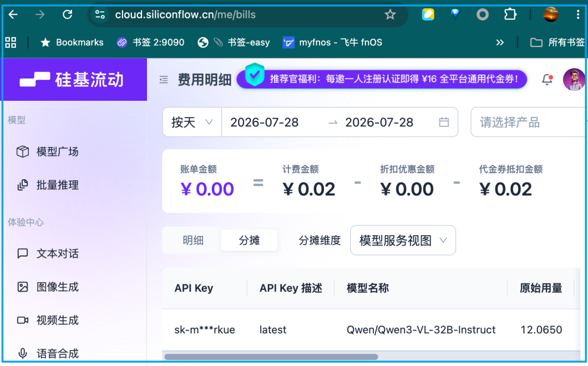Click the 账单金额 ¥ 0.00 value
The image size is (588, 366).
207,189
